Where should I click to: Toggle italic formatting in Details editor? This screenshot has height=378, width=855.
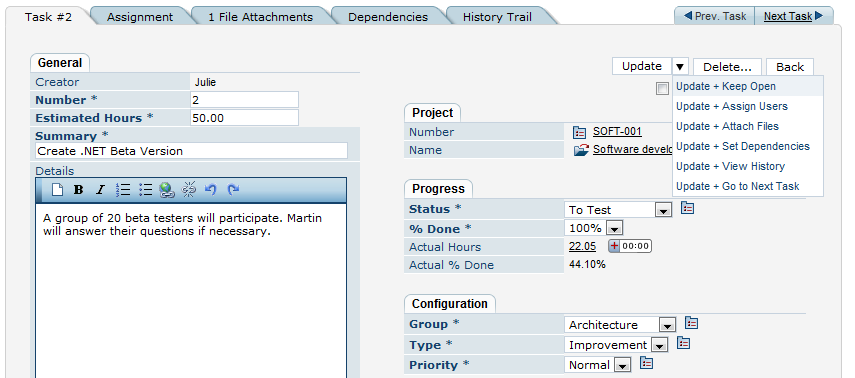click(100, 189)
